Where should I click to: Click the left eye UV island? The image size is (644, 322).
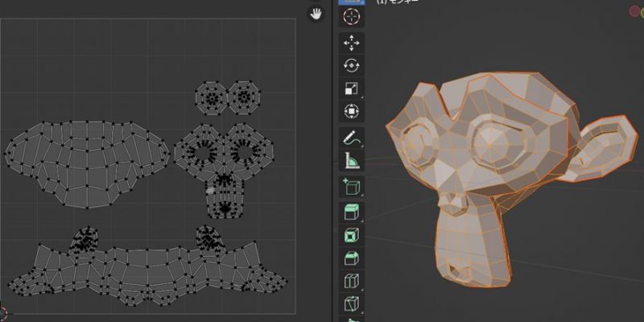(x=212, y=97)
